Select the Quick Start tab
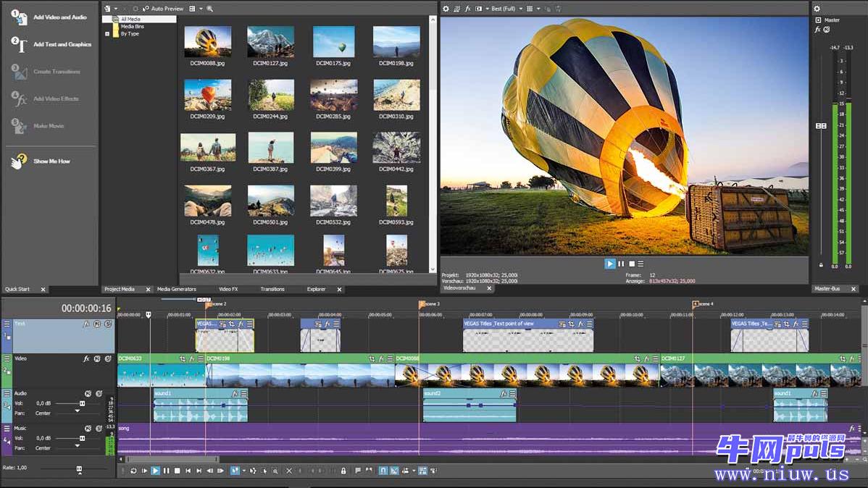868x488 pixels. 17,289
